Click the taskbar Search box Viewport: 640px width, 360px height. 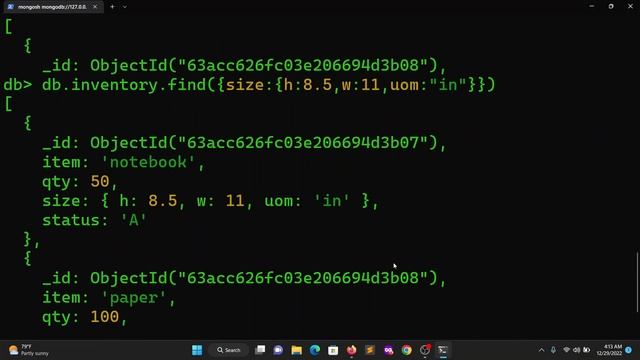click(x=229, y=350)
